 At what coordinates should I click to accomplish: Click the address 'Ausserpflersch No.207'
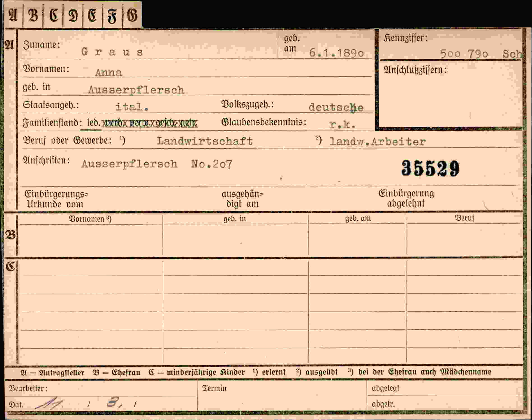click(x=157, y=164)
